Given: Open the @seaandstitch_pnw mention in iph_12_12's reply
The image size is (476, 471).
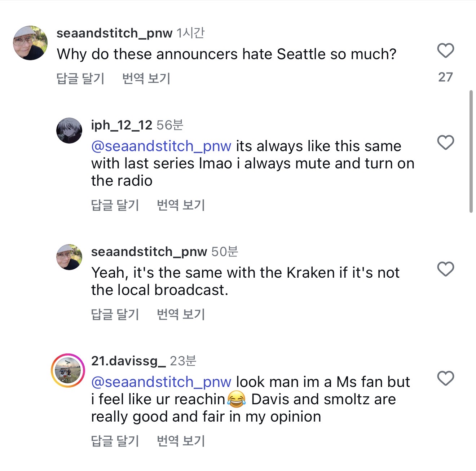Looking at the screenshot, I should click(161, 146).
